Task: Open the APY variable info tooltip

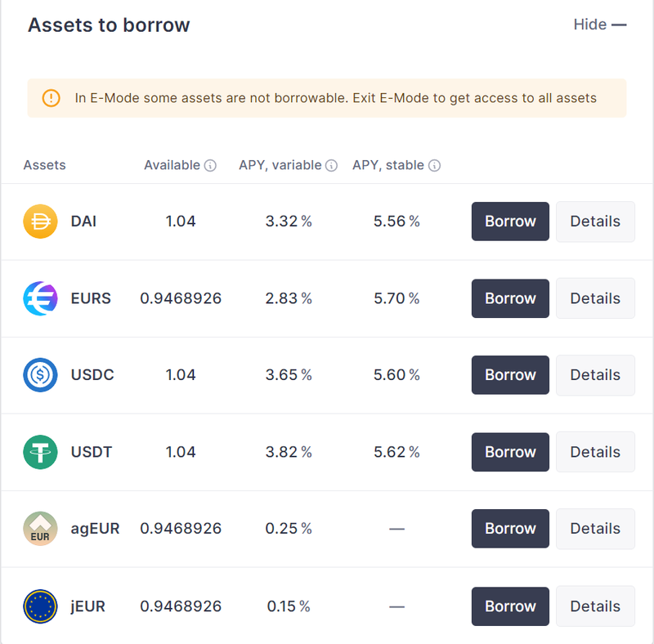Action: [332, 164]
